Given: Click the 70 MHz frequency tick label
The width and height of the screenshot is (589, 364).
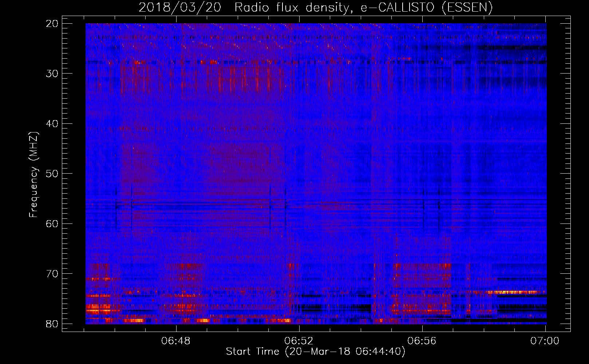Looking at the screenshot, I should point(52,274).
